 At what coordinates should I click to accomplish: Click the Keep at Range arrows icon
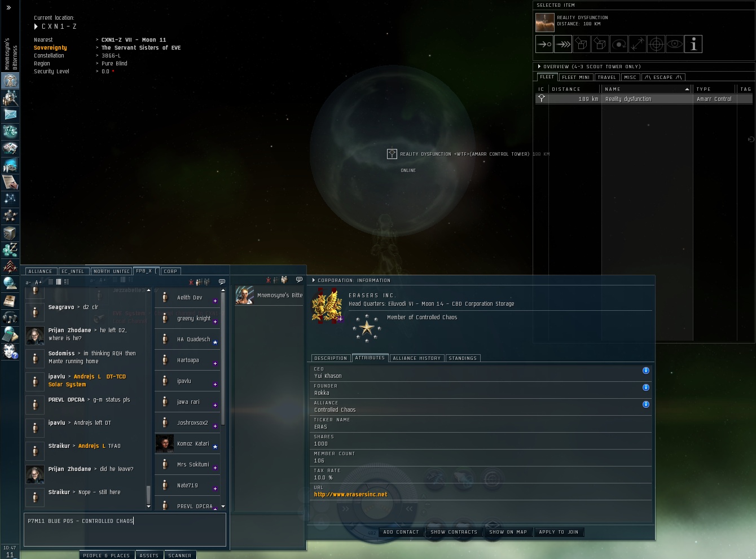point(638,44)
